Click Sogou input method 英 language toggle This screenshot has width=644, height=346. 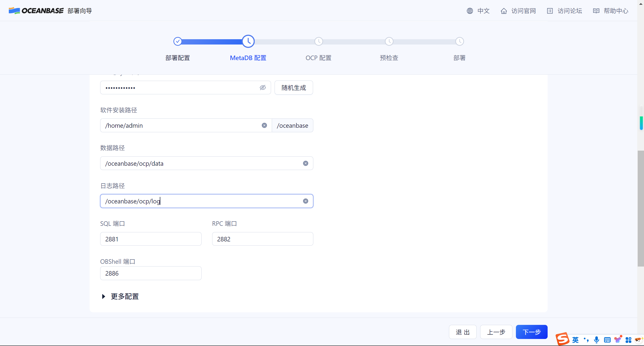pos(575,340)
